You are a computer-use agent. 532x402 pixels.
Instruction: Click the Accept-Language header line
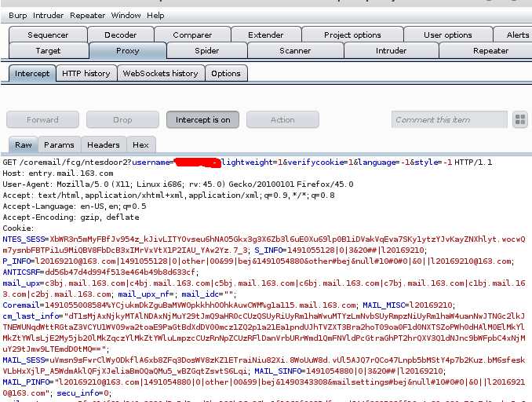pyautogui.click(x=75, y=206)
